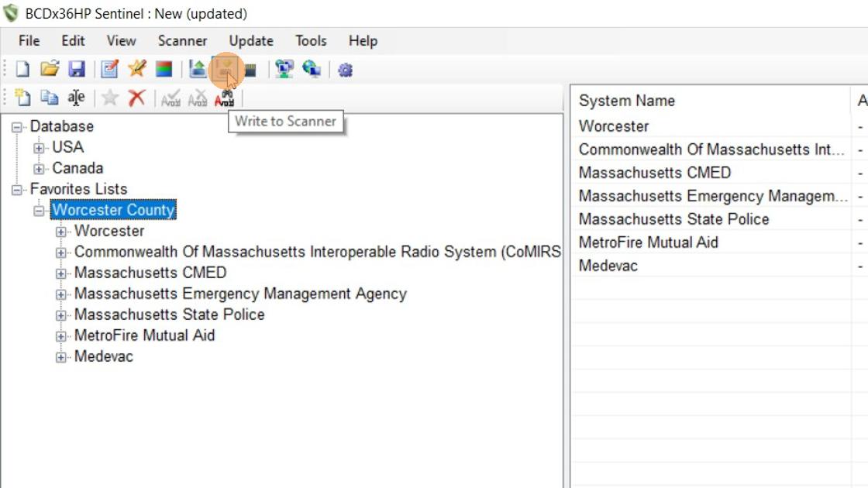Click the SD memory card icon
Viewport: 868px width, 488px height.
coord(250,70)
